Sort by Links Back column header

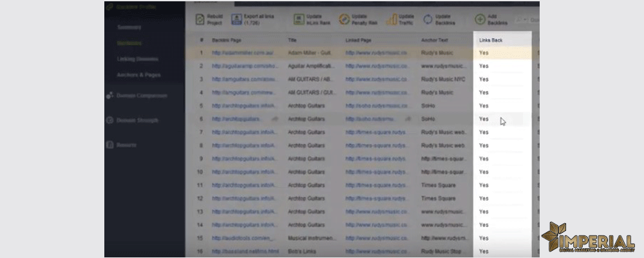click(491, 41)
